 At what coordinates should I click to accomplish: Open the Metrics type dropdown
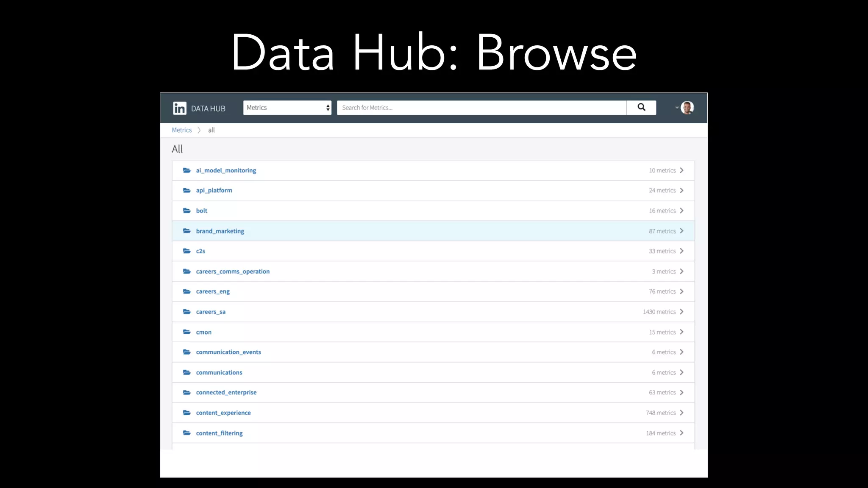[287, 108]
